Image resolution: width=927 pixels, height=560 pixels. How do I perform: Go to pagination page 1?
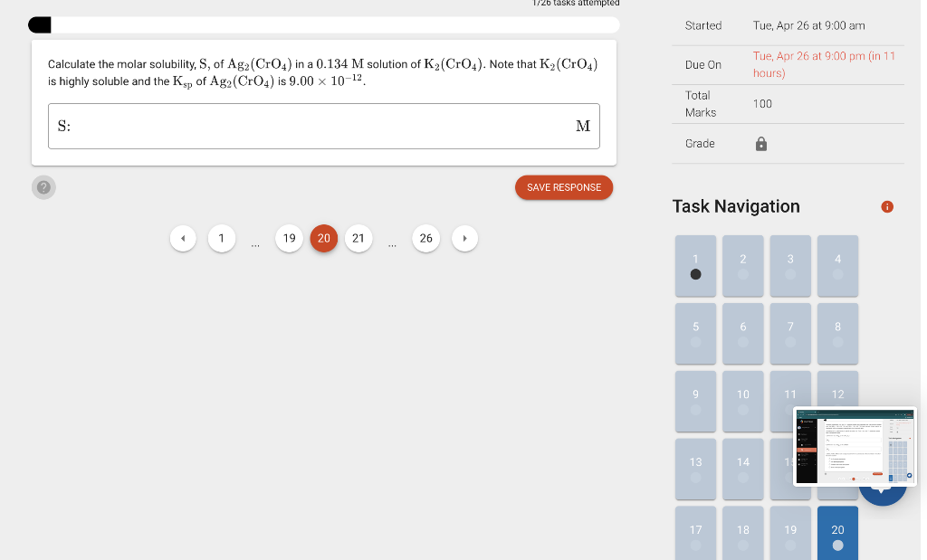click(222, 238)
